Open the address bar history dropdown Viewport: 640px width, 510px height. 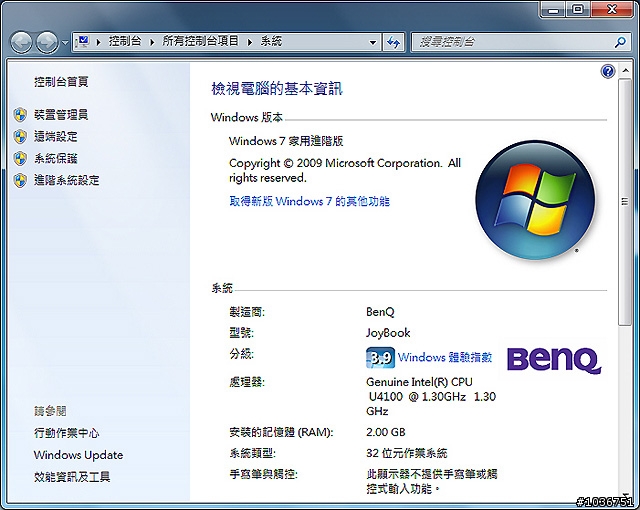point(372,42)
